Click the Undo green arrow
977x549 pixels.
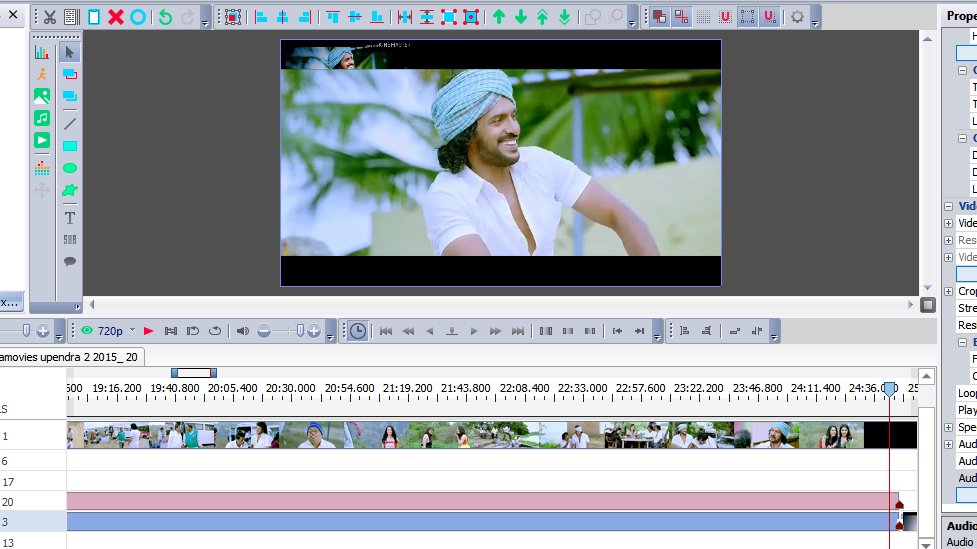pos(165,17)
